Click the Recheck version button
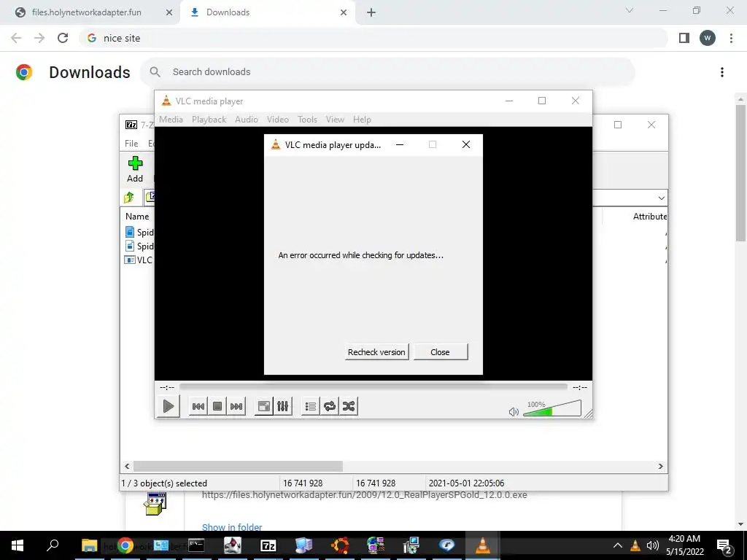This screenshot has width=747, height=560. click(x=376, y=352)
